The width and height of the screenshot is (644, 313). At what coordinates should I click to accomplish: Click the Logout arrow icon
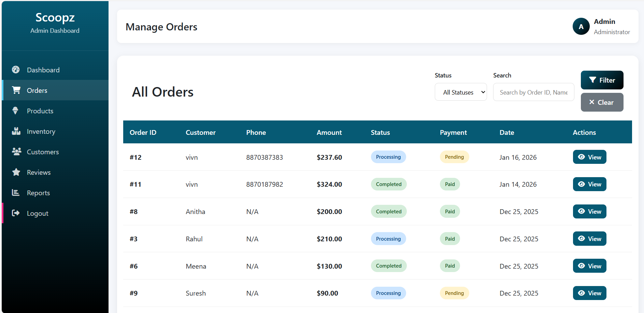(x=16, y=213)
